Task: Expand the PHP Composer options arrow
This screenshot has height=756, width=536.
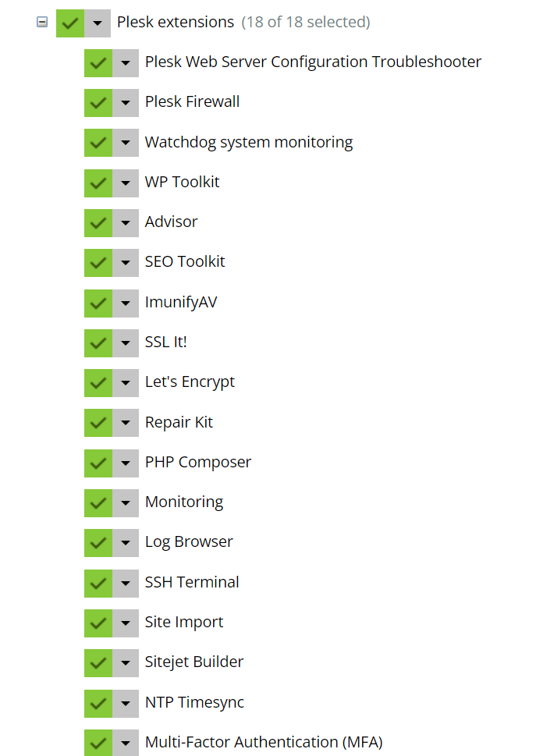Action: pos(126,463)
